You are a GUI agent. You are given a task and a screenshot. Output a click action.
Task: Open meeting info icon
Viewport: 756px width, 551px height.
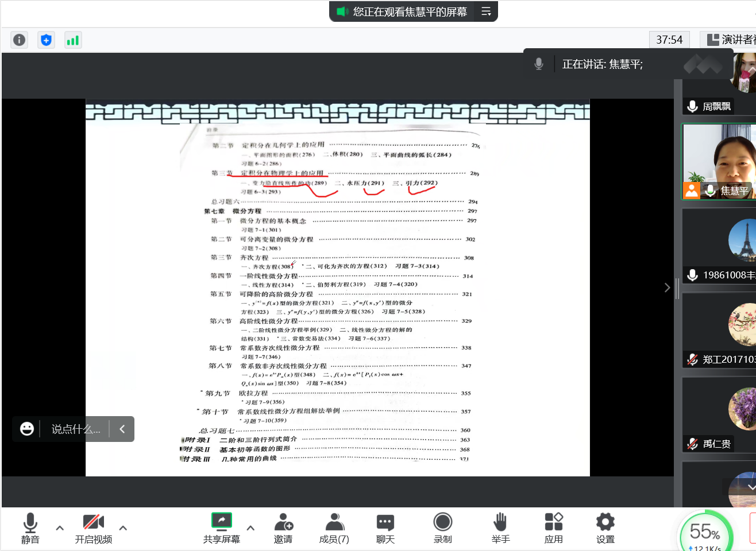click(20, 40)
